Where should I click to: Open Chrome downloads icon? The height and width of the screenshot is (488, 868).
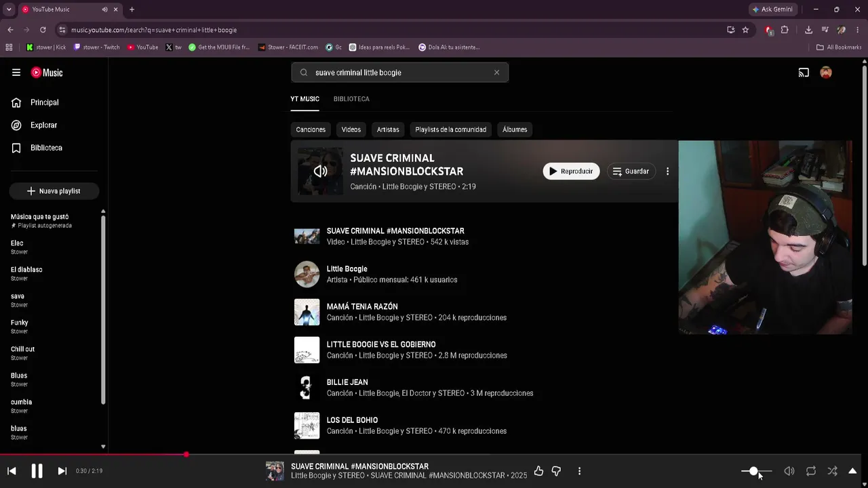click(x=808, y=30)
